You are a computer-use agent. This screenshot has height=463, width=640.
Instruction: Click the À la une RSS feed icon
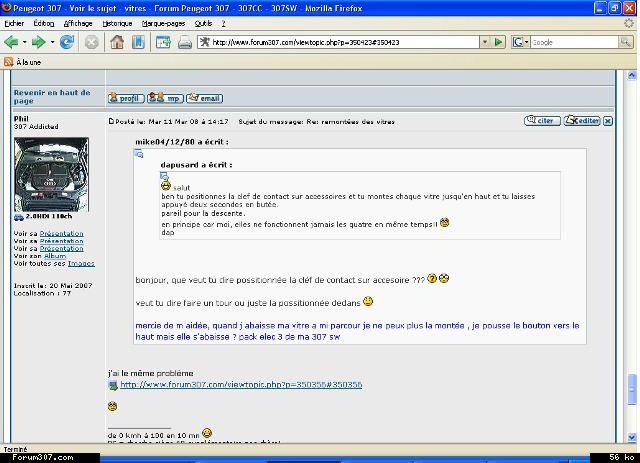[x=9, y=62]
